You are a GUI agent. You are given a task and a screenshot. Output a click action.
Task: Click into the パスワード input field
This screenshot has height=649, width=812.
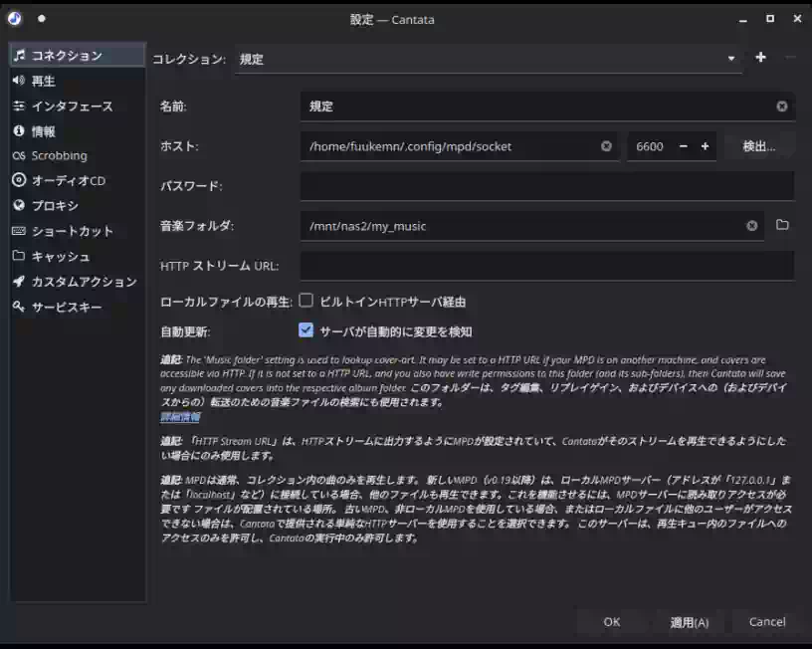[547, 186]
